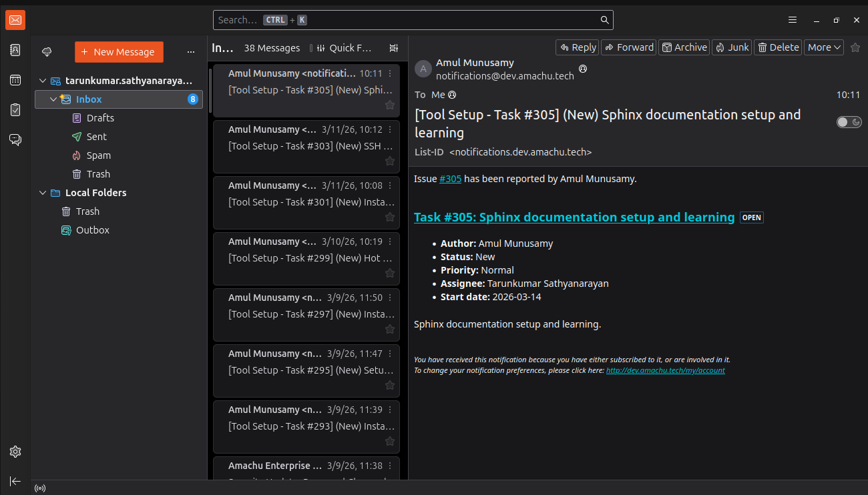Screen dimensions: 868x495
Task: Collapse the spaces toolbar with arrow icon
Action: click(x=15, y=481)
